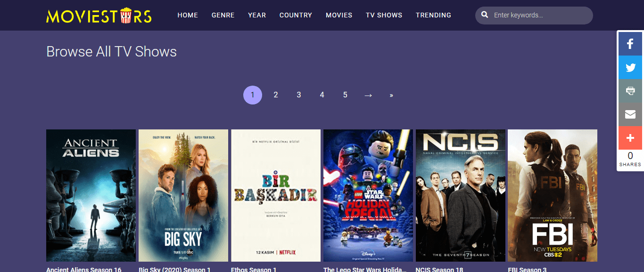Open FBI poster
The height and width of the screenshot is (272, 644).
coord(553,195)
